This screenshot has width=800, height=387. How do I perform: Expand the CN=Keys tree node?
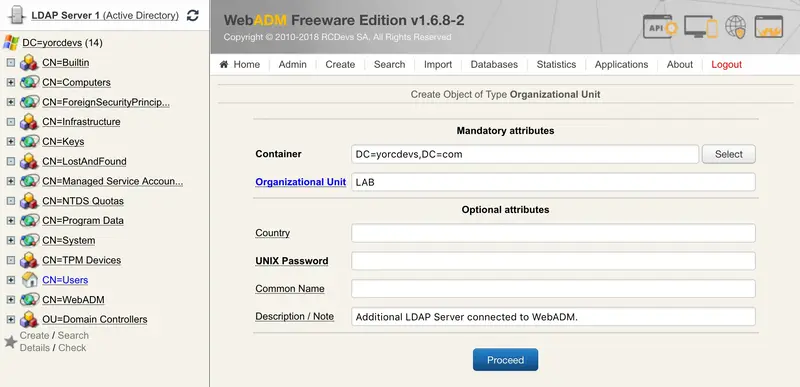coord(10,141)
